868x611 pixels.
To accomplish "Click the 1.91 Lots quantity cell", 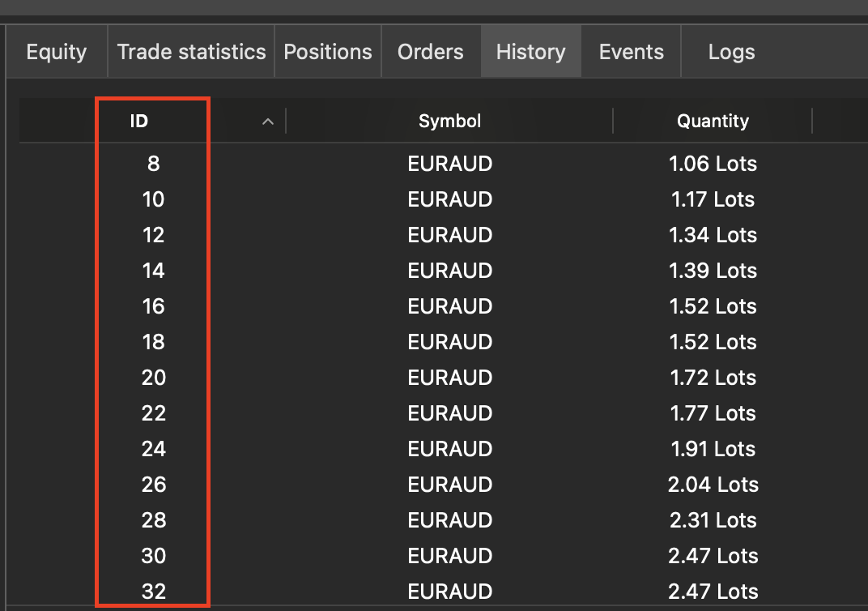I will (x=713, y=449).
